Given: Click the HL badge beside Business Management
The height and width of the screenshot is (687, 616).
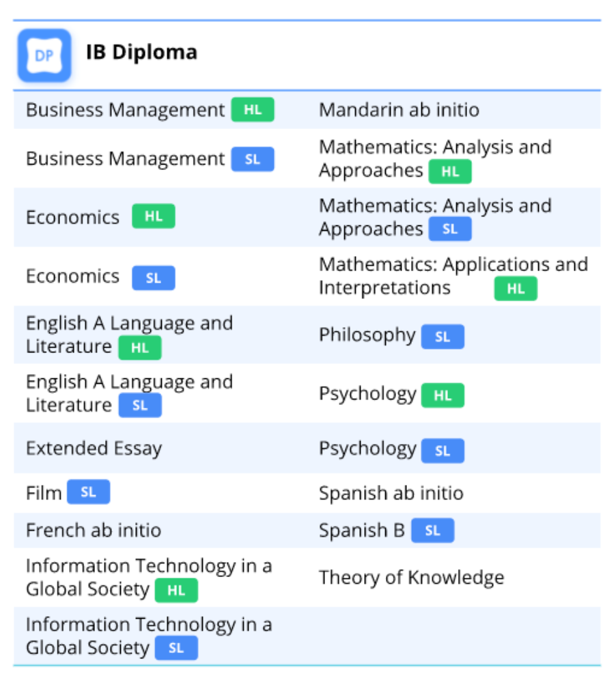Looking at the screenshot, I should coord(253,110).
